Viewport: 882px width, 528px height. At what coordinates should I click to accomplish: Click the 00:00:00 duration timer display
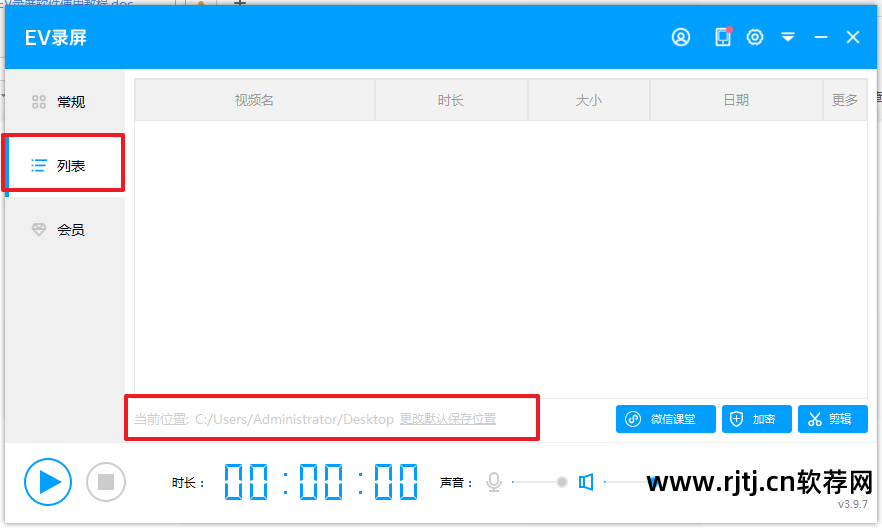pos(321,482)
